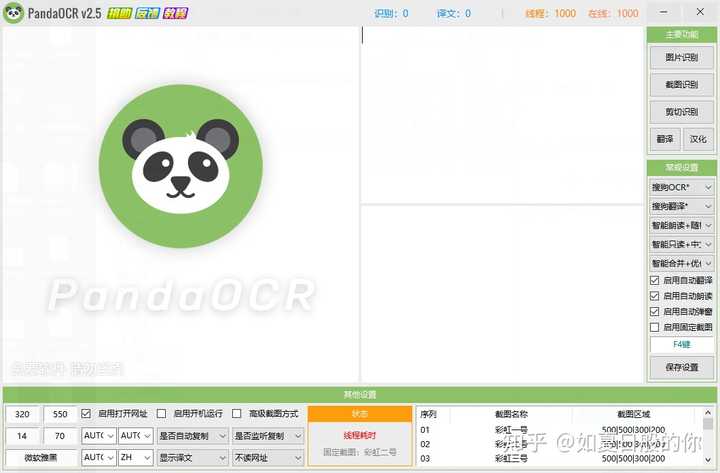Open the ZH language dropdown
This screenshot has height=473, width=720.
tap(135, 458)
